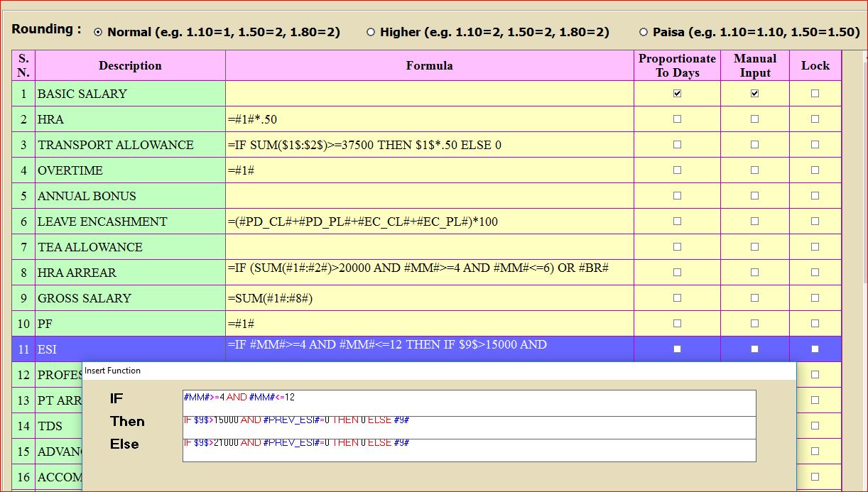Click the Then expression input box
The width and height of the screenshot is (868, 492).
click(469, 425)
